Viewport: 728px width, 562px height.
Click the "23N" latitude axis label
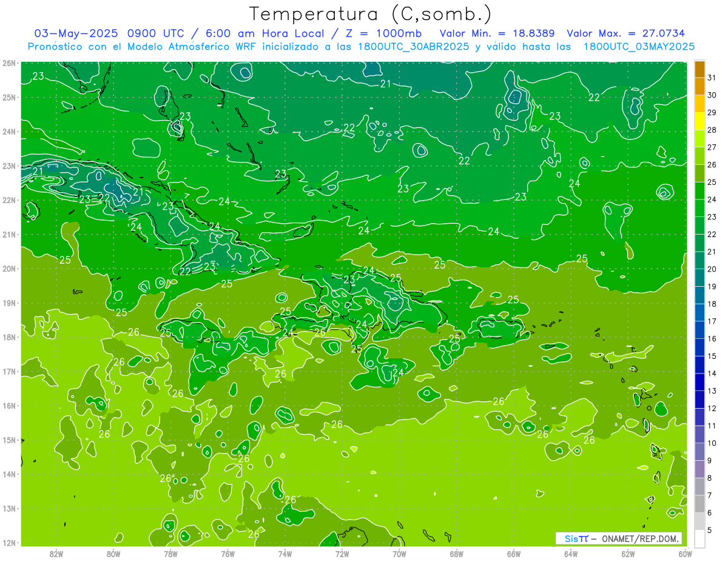pos(9,166)
